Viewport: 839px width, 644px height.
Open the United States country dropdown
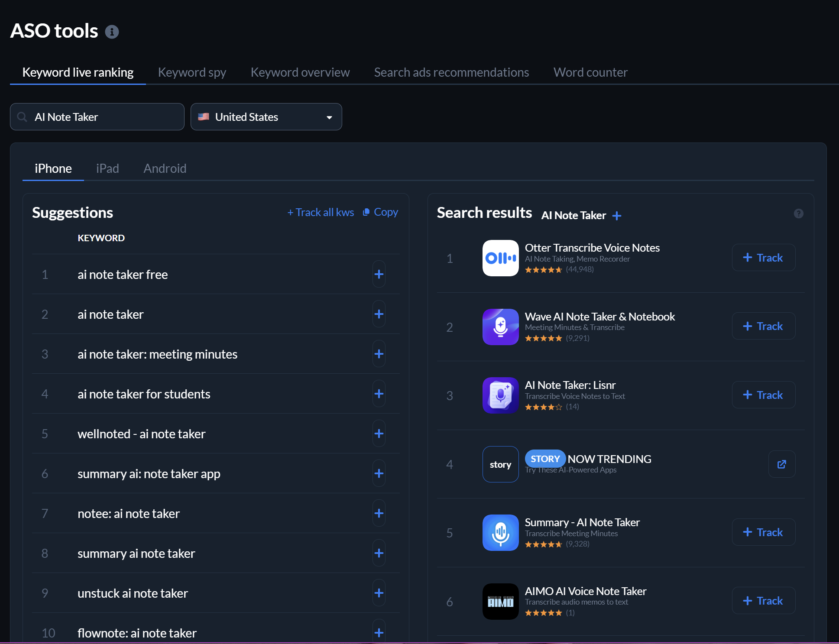coord(266,117)
